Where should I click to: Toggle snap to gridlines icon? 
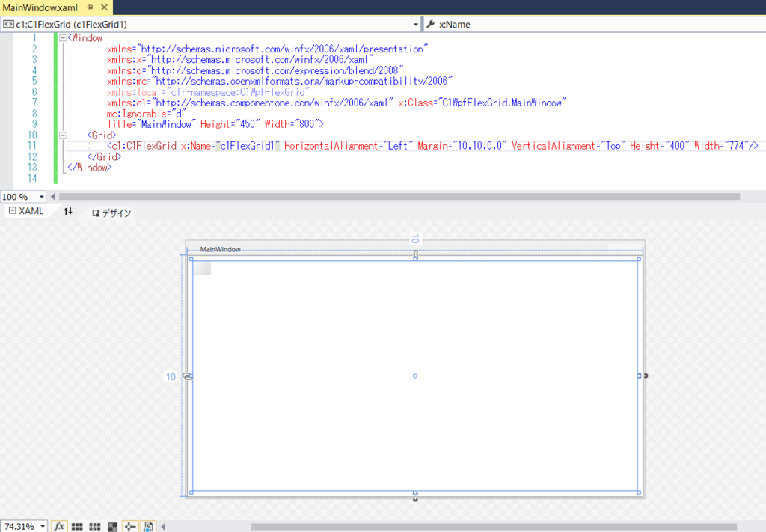[x=95, y=526]
